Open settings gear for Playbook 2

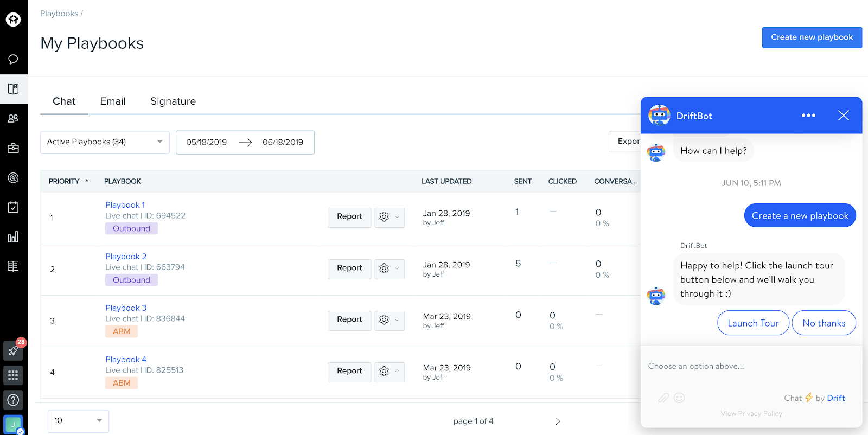pyautogui.click(x=390, y=269)
